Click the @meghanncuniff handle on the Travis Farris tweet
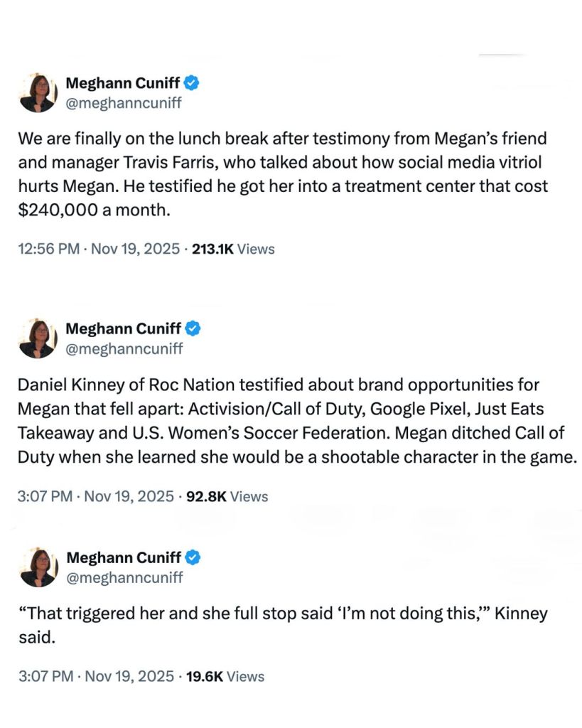Viewport: 582px width, 728px height. (x=124, y=103)
